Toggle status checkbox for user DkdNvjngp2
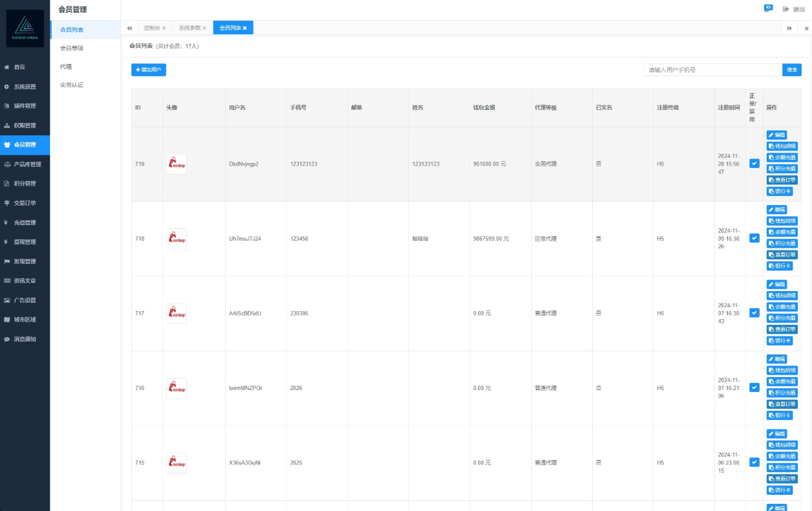 click(x=754, y=164)
